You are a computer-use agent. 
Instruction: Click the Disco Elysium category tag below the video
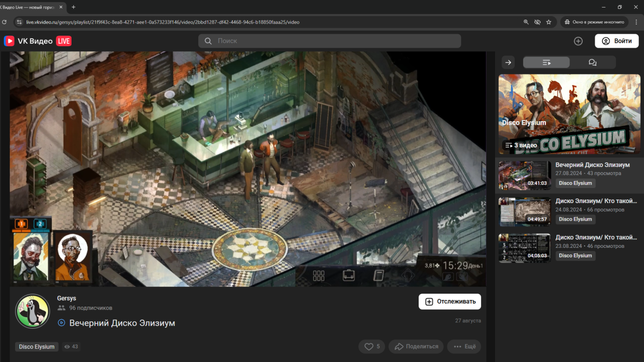point(37,347)
